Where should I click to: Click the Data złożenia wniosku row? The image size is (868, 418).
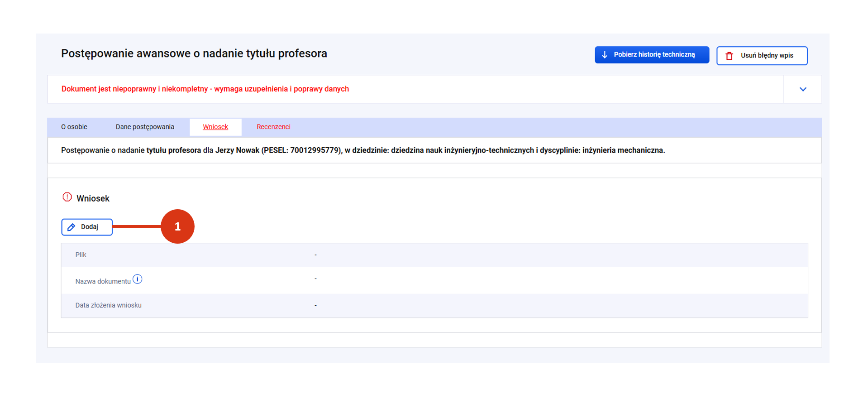[109, 305]
